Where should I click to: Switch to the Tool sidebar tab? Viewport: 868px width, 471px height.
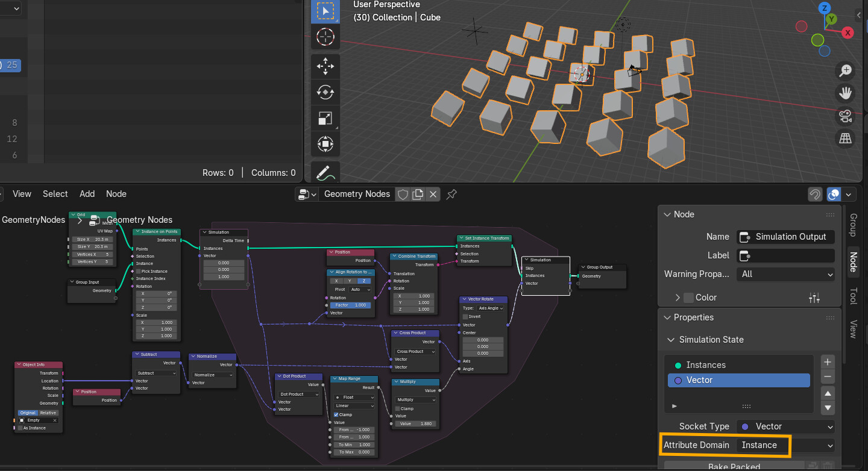coord(853,296)
